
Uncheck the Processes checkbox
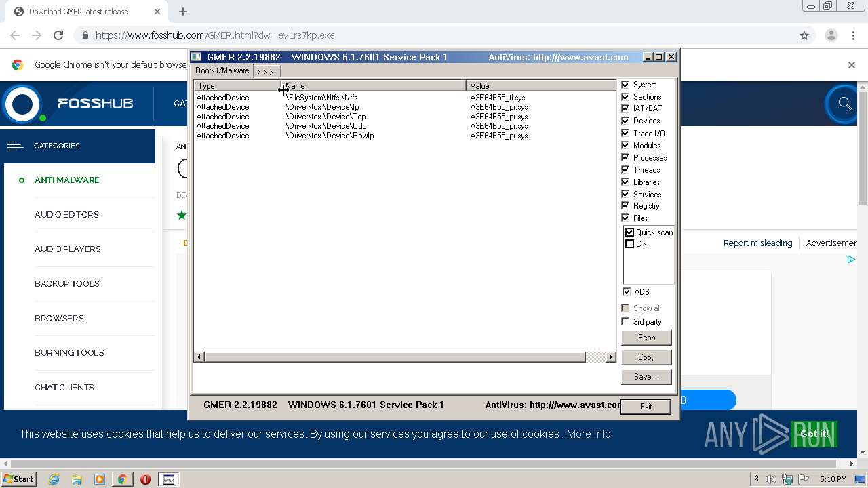pyautogui.click(x=626, y=158)
